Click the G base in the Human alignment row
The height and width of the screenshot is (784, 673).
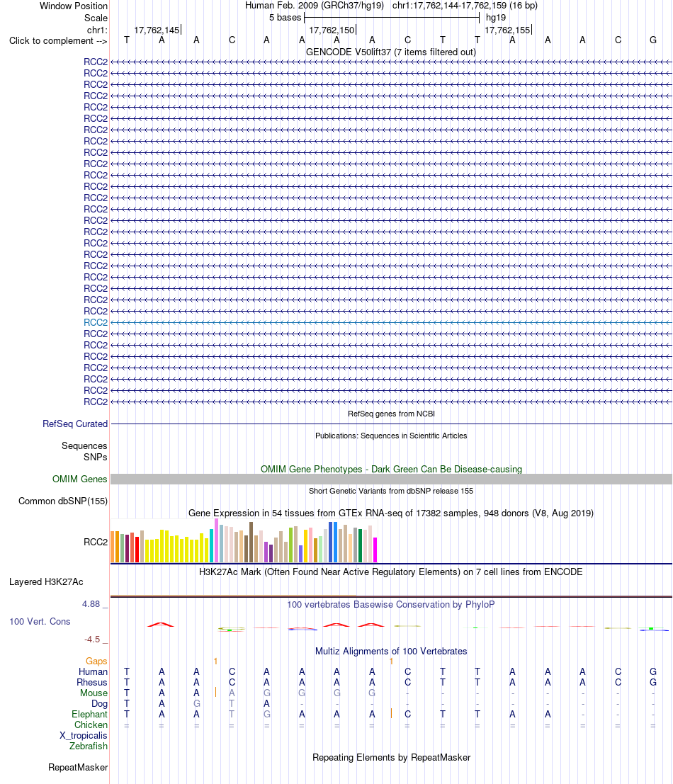click(x=653, y=671)
